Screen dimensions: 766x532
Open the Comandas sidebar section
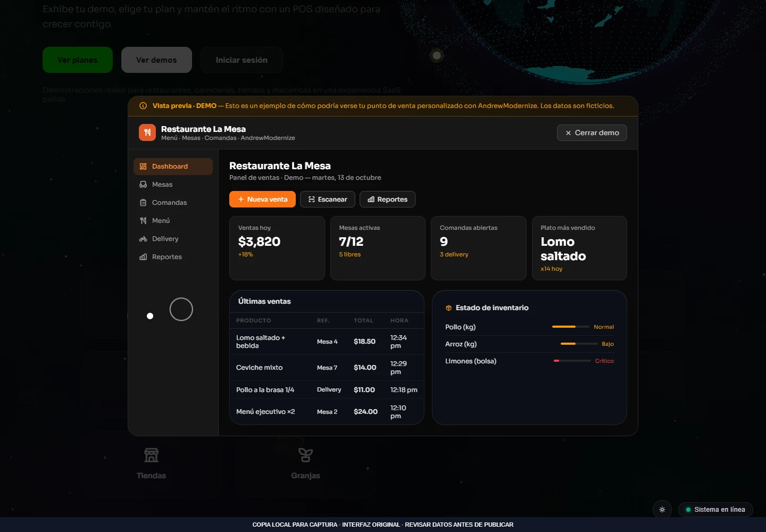click(x=173, y=203)
